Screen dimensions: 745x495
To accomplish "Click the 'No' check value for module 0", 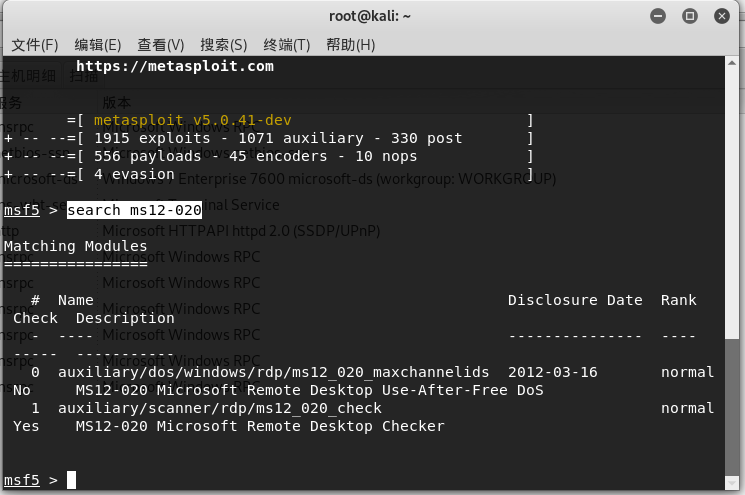I will (x=22, y=390).
